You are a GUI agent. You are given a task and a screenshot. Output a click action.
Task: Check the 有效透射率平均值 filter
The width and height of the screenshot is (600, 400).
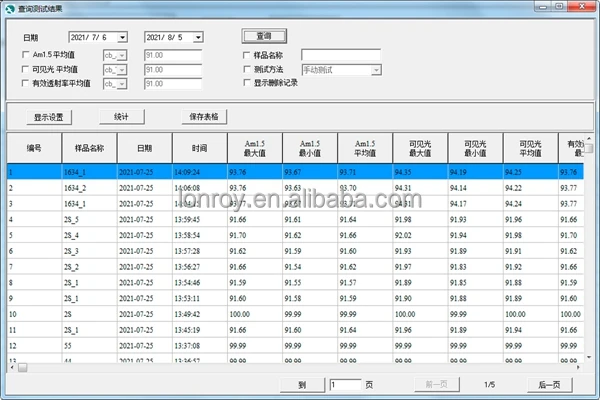tap(26, 84)
